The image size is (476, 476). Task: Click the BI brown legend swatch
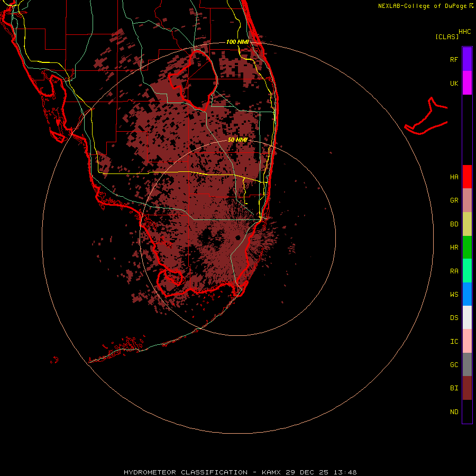pyautogui.click(x=467, y=388)
